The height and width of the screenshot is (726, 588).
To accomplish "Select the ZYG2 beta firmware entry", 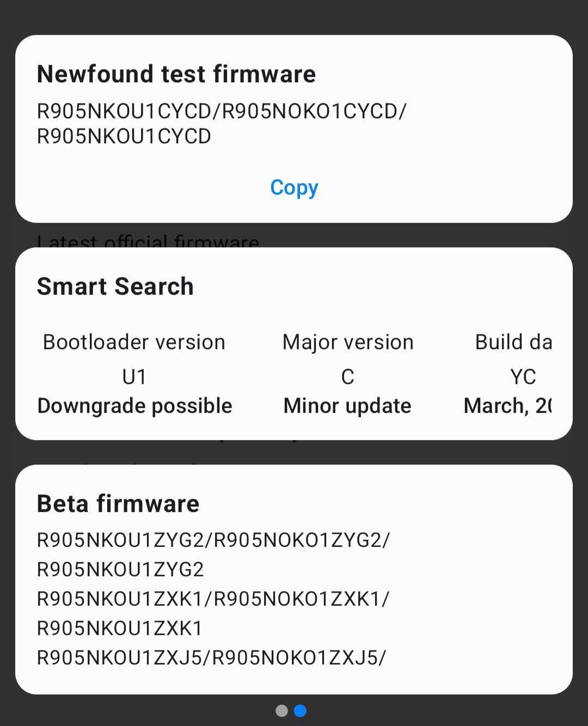I will [x=213, y=554].
